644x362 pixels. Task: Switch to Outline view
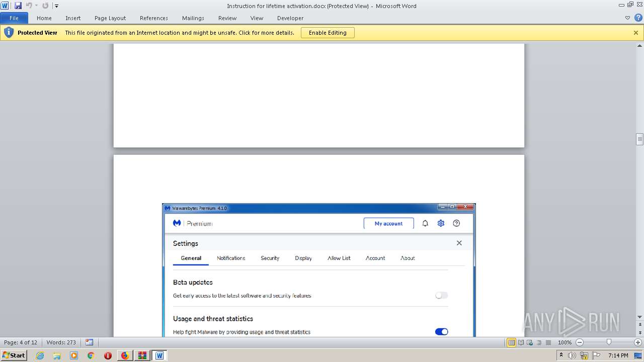click(539, 342)
